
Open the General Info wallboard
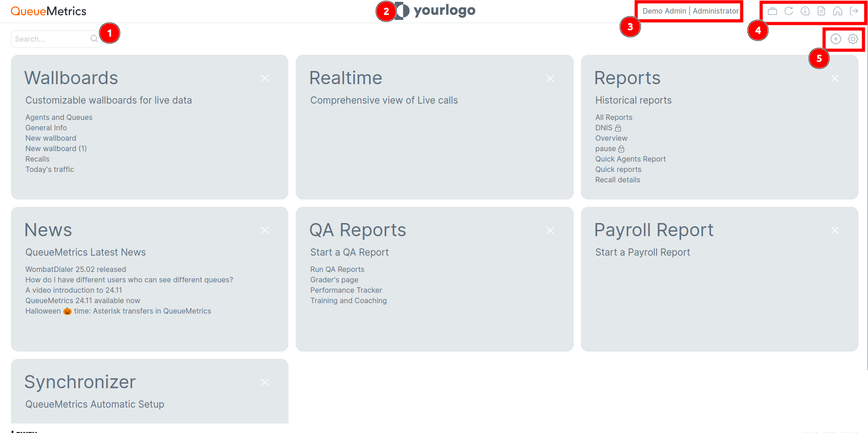coord(46,128)
